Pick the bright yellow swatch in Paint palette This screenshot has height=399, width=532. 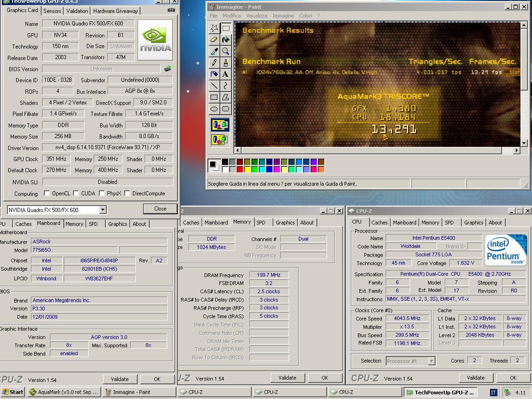248,169
